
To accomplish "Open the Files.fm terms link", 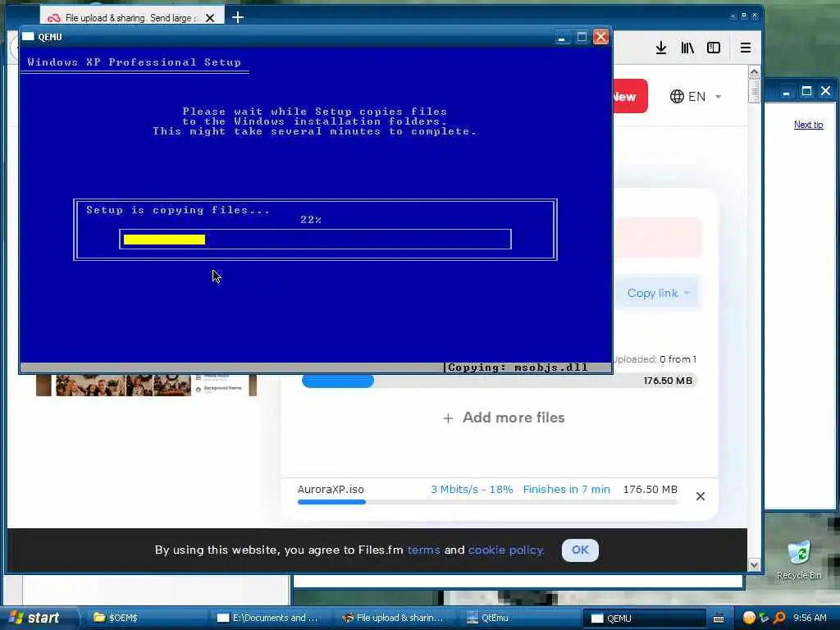I will (x=423, y=550).
